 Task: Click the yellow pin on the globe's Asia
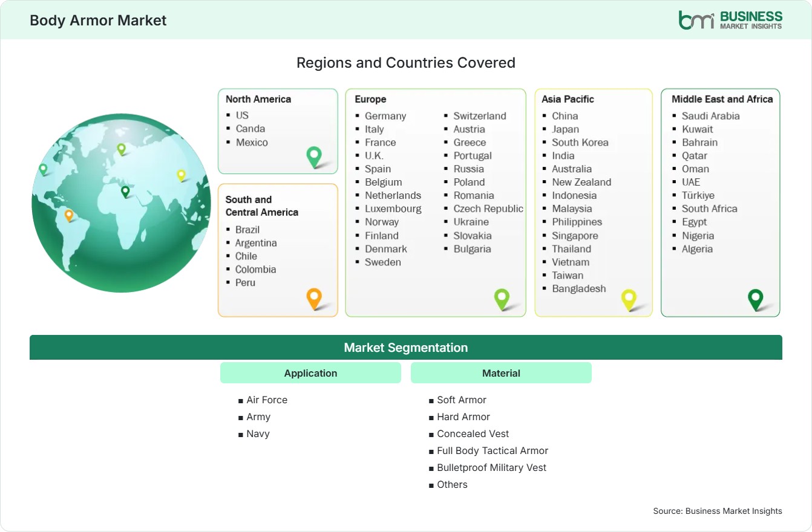(181, 175)
